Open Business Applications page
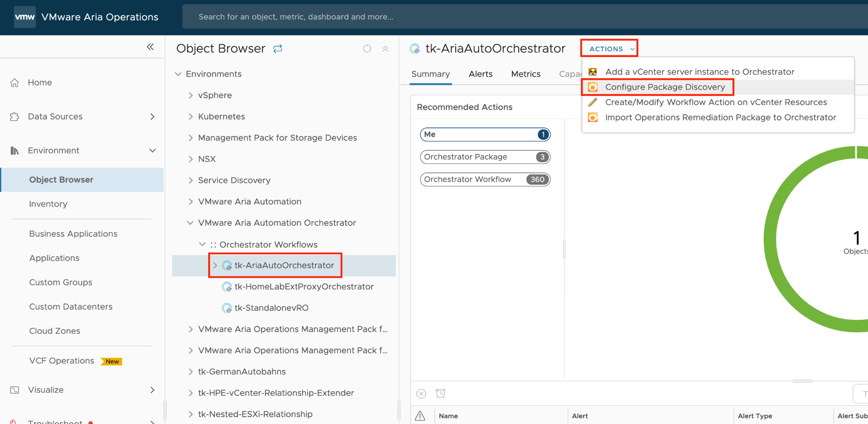Viewport: 868px width, 424px height. pyautogui.click(x=73, y=234)
